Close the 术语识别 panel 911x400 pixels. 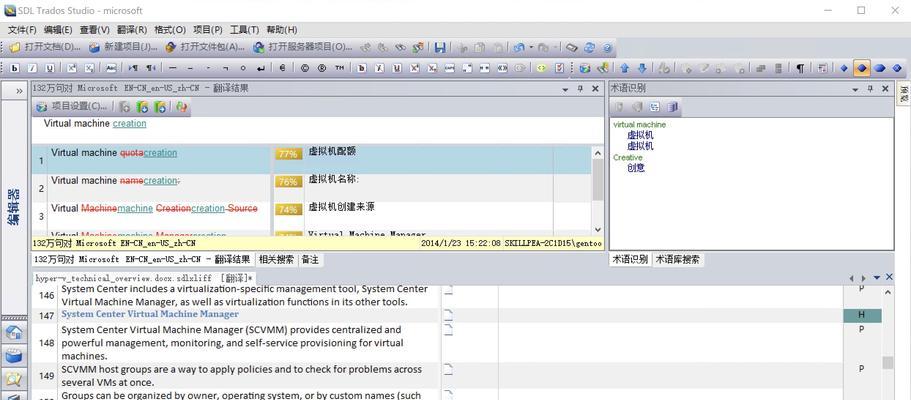point(885,89)
